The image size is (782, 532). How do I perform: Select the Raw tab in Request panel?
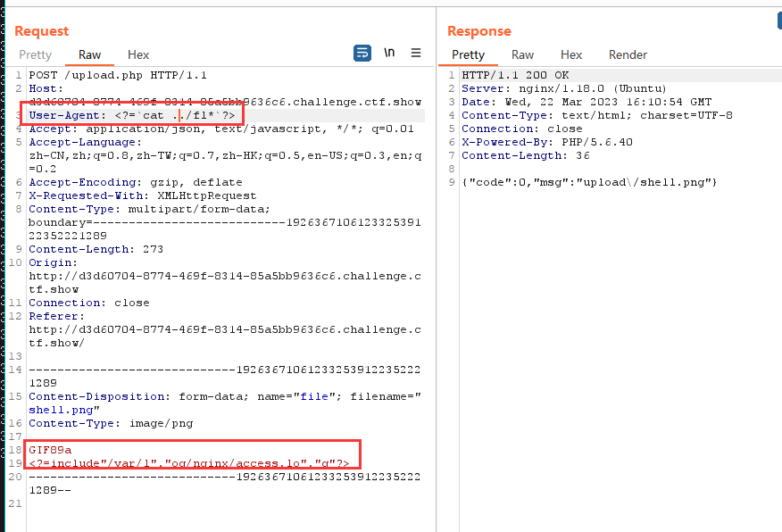click(x=89, y=55)
